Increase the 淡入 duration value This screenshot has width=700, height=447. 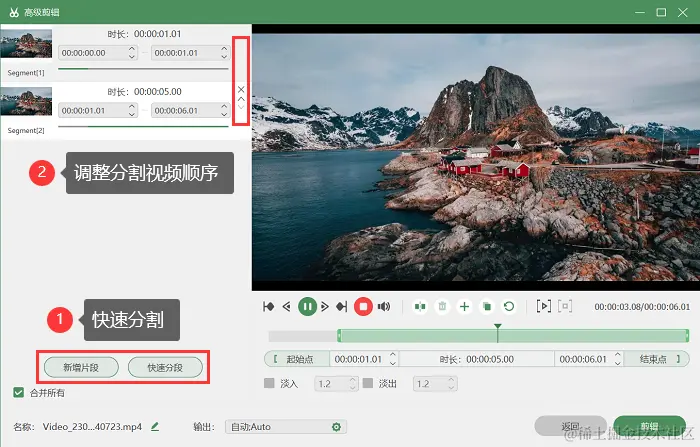(352, 380)
